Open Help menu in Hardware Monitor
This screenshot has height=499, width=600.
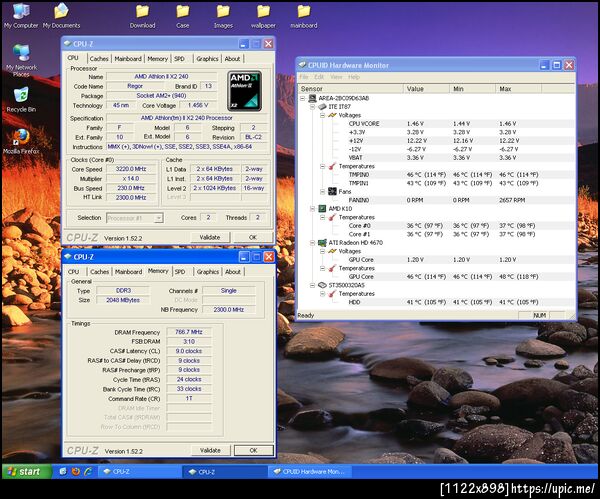pos(354,77)
